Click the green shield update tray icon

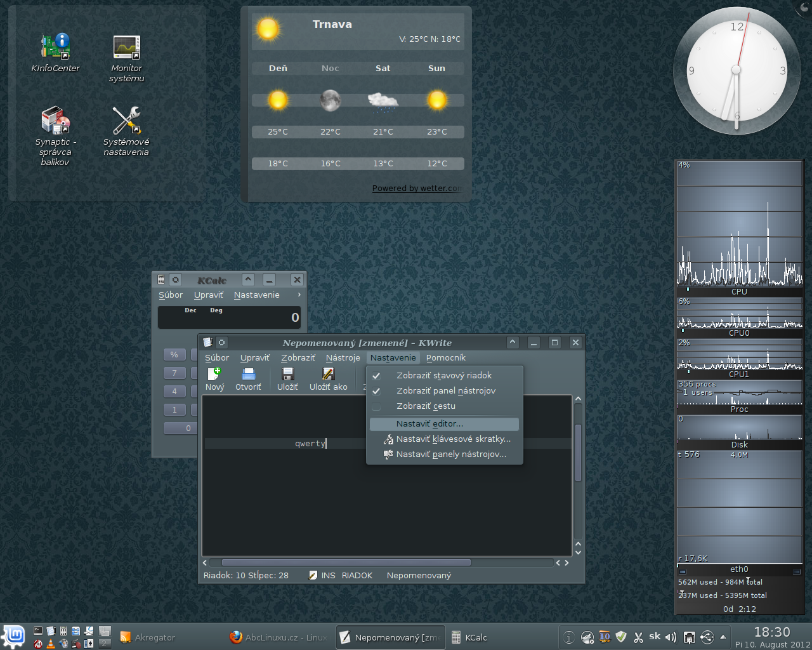[x=621, y=637]
